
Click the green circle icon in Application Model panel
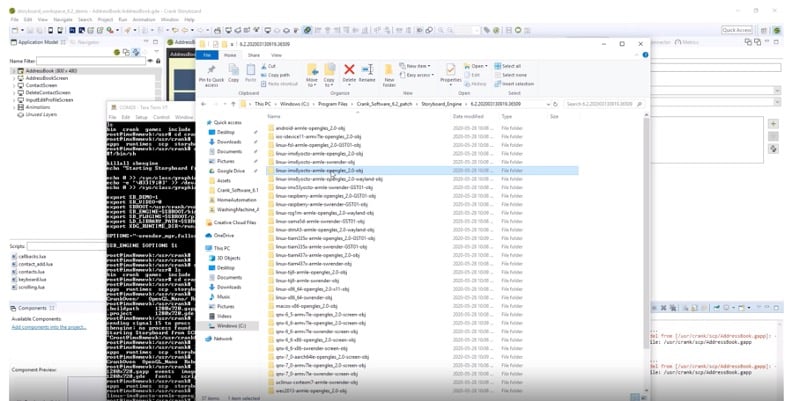[117, 52]
